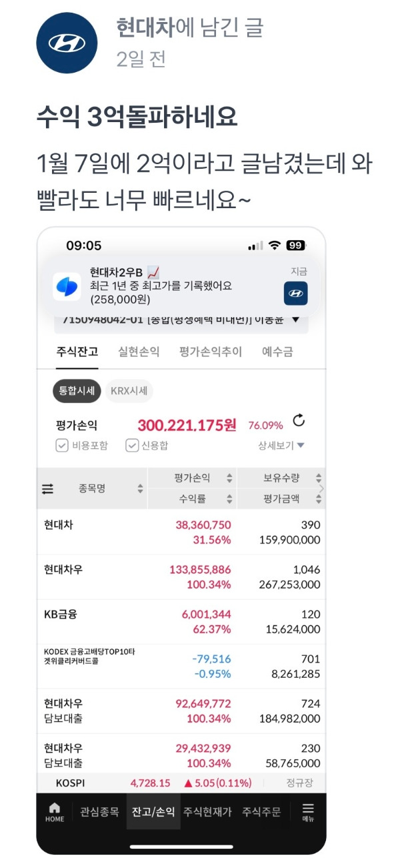The image size is (400, 868).
Task: Select the 통합시세 pricing toggle
Action: coord(77,391)
